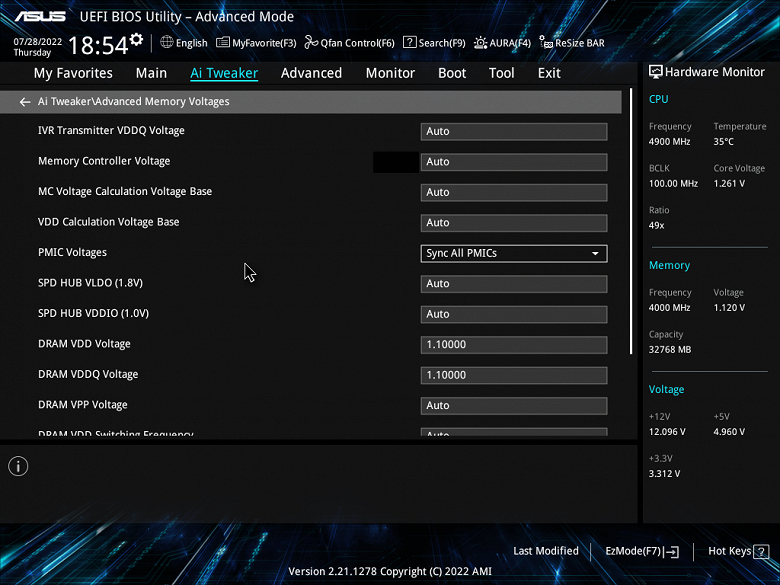780x585 pixels.
Task: Click the Last Modified button
Action: pos(546,551)
